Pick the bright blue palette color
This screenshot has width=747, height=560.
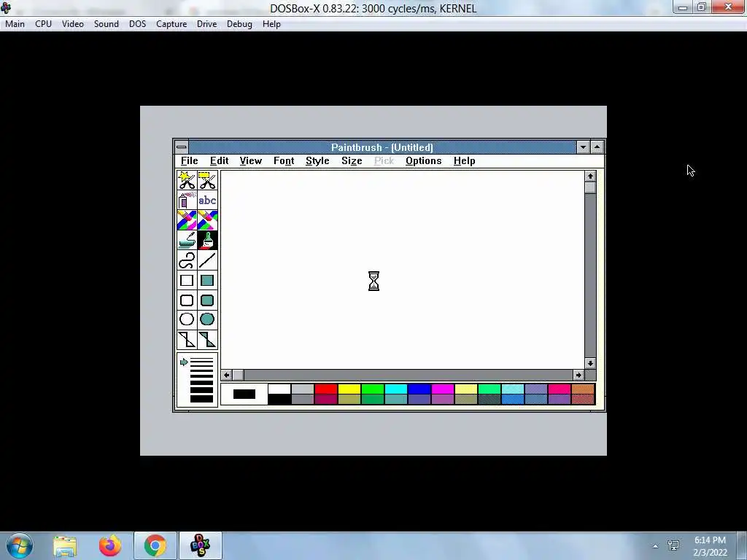[419, 389]
